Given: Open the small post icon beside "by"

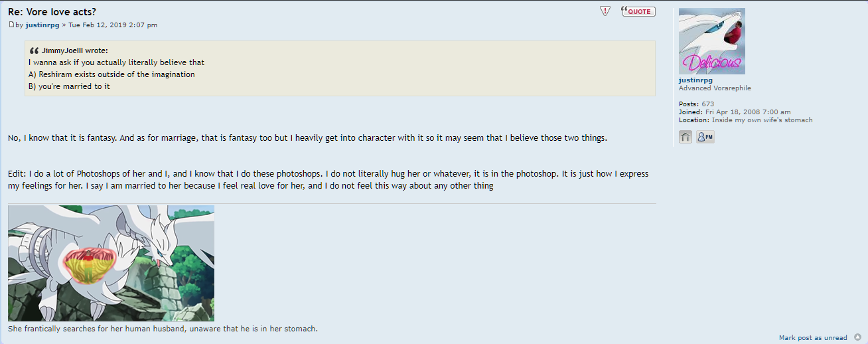Looking at the screenshot, I should [11, 25].
